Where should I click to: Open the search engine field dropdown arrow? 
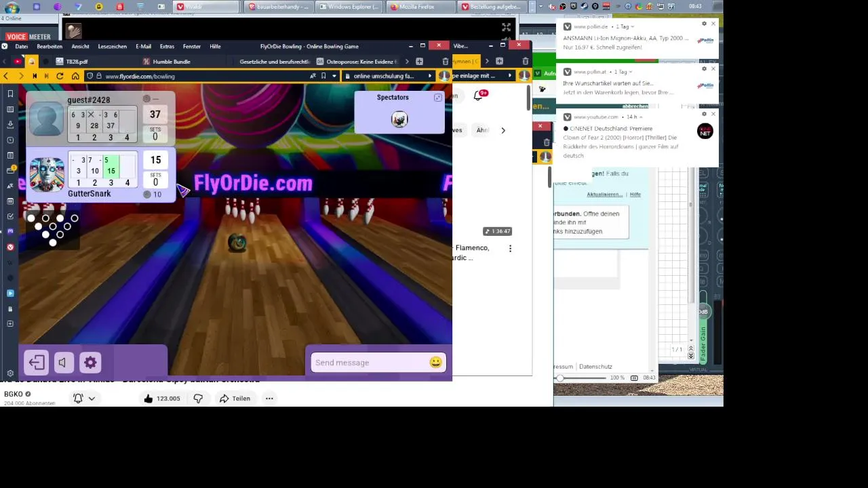tap(430, 76)
